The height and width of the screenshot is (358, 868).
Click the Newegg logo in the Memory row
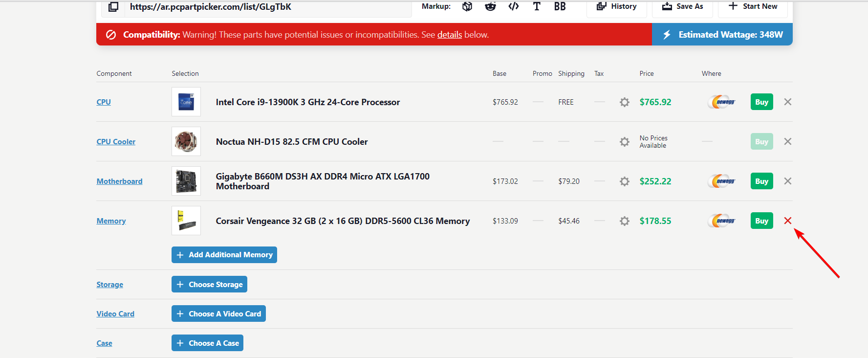coord(722,221)
